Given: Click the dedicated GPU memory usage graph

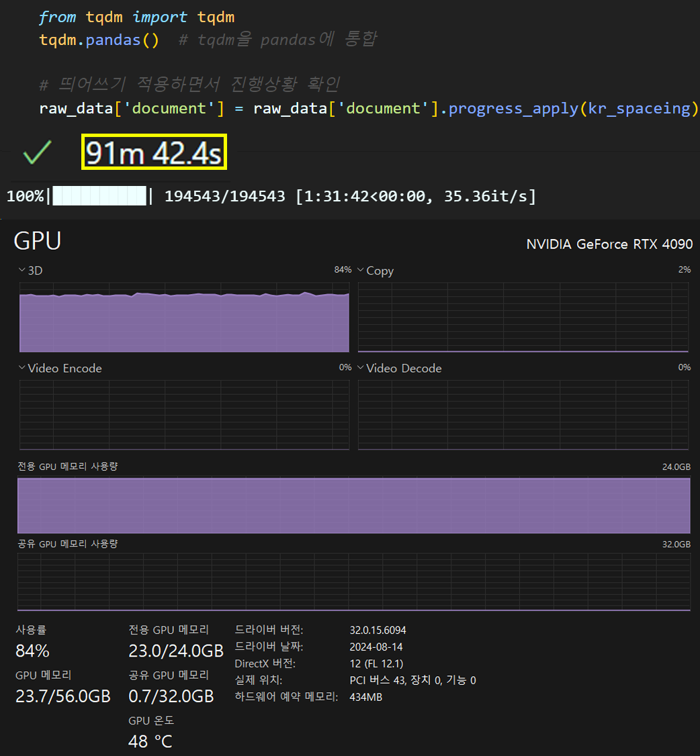Looking at the screenshot, I should (x=354, y=506).
